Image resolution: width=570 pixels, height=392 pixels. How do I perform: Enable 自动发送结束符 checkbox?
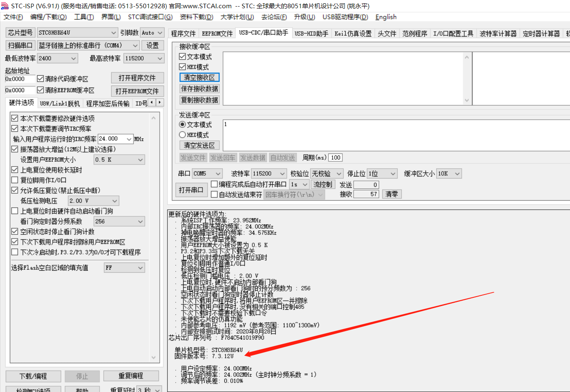click(x=214, y=195)
